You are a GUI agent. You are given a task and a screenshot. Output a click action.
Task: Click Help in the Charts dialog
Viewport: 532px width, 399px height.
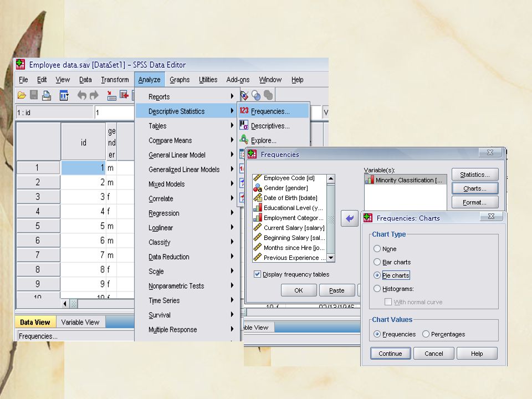point(477,353)
